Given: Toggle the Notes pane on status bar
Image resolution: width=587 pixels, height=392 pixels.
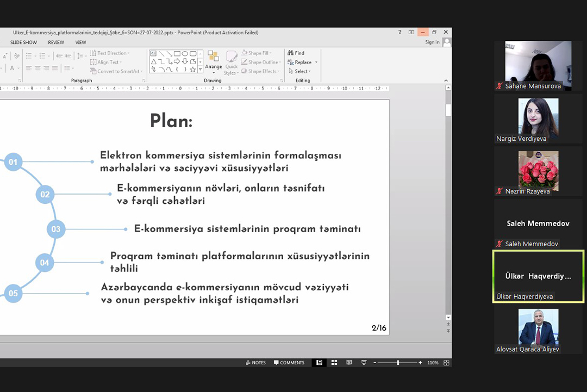Looking at the screenshot, I should pos(255,363).
